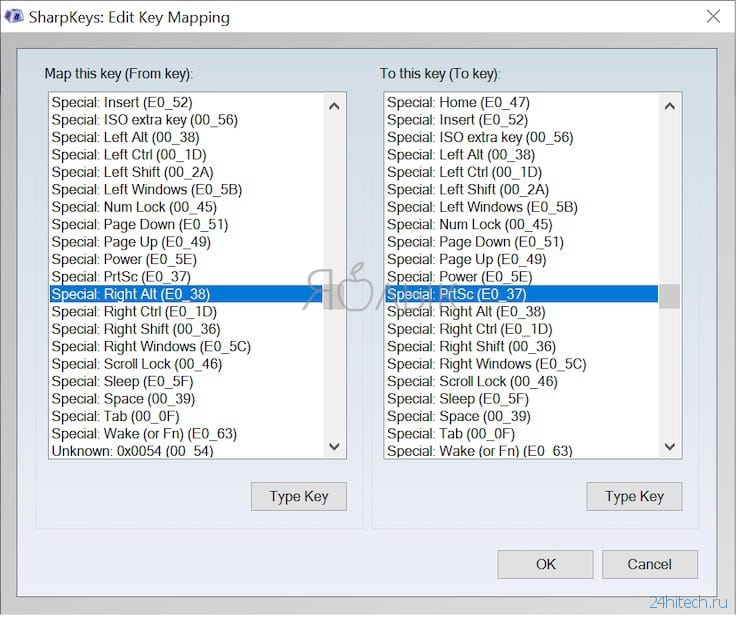This screenshot has height=617, width=737.
Task: Select Special: Home (E0_47) in To list
Action: 522,102
